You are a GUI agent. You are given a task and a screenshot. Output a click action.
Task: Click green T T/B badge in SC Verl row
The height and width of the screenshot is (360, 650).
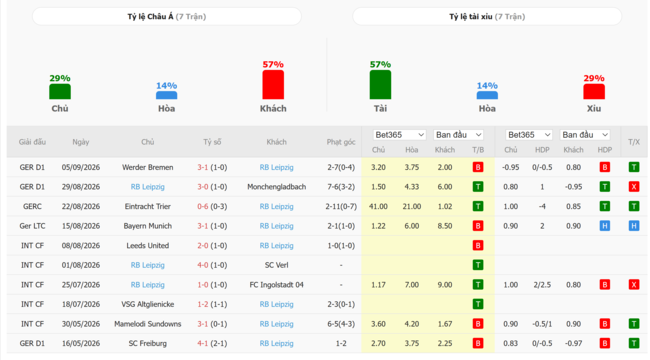(478, 265)
